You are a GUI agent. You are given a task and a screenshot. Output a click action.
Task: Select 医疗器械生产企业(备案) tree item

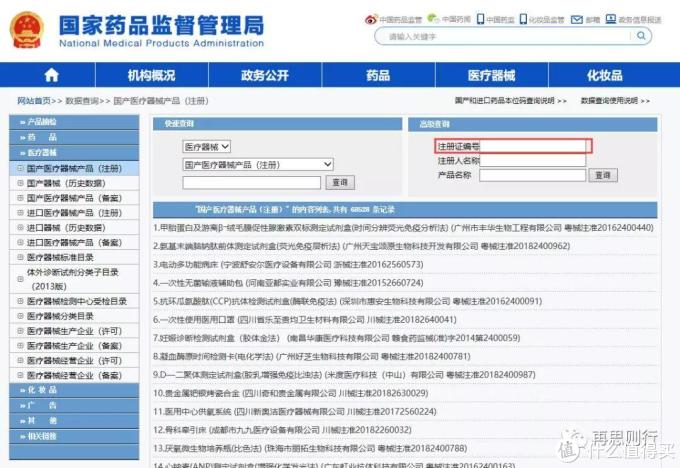coord(74,346)
